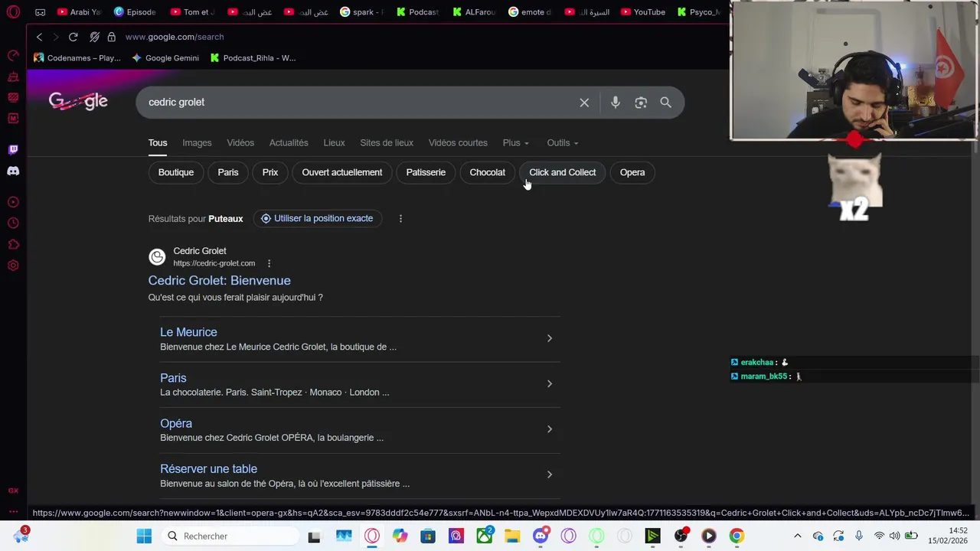This screenshot has height=551, width=980.
Task: Open sidebar Settings gear icon
Action: coord(13,266)
